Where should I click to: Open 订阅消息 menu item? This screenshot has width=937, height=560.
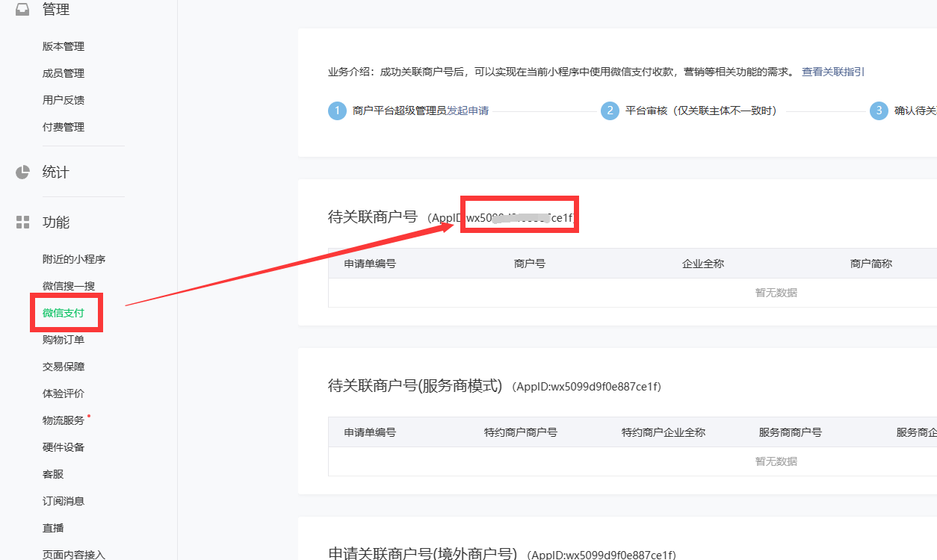pyautogui.click(x=64, y=501)
